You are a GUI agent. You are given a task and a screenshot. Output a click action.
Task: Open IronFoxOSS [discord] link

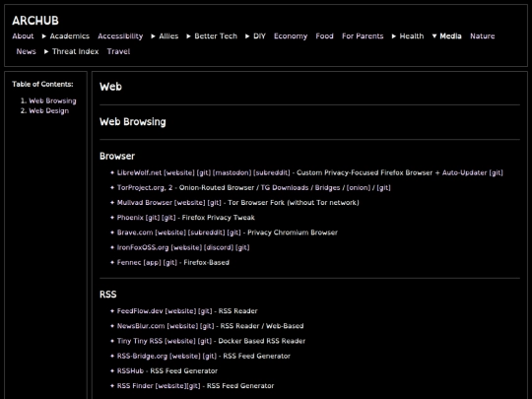(219, 247)
